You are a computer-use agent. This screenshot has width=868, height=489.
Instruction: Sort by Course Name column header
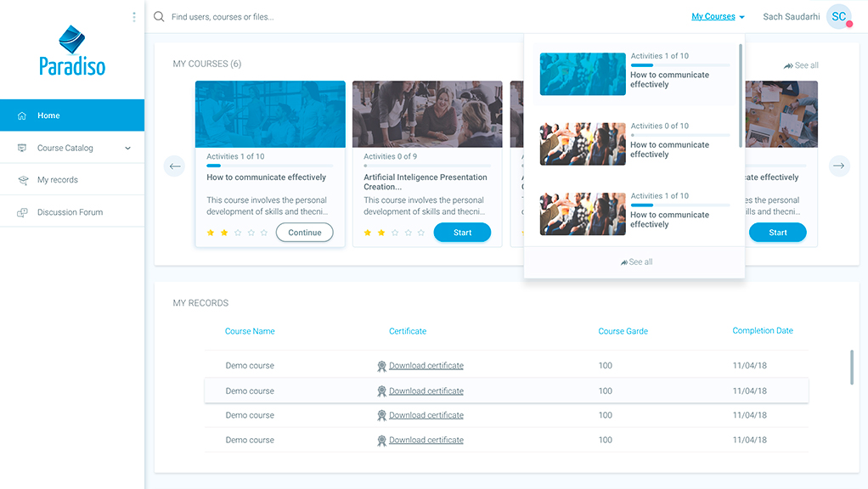(250, 331)
